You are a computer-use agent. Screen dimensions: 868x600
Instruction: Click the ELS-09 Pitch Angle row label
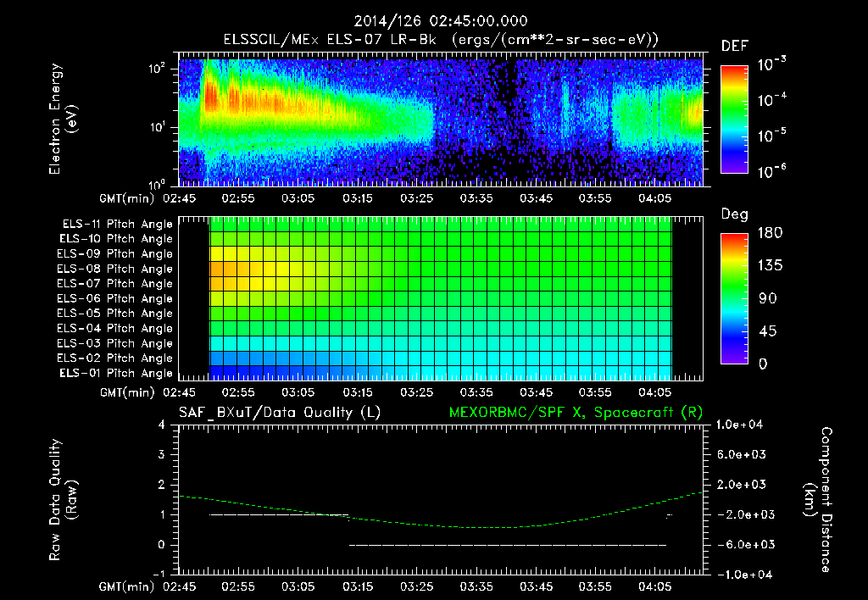click(115, 254)
